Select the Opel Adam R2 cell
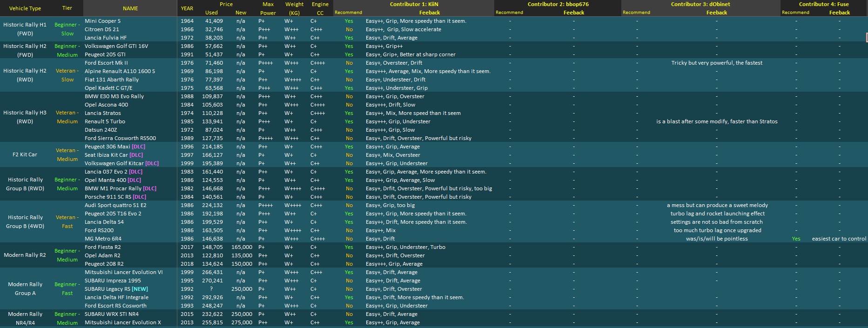The height and width of the screenshot is (328, 868). click(130, 255)
